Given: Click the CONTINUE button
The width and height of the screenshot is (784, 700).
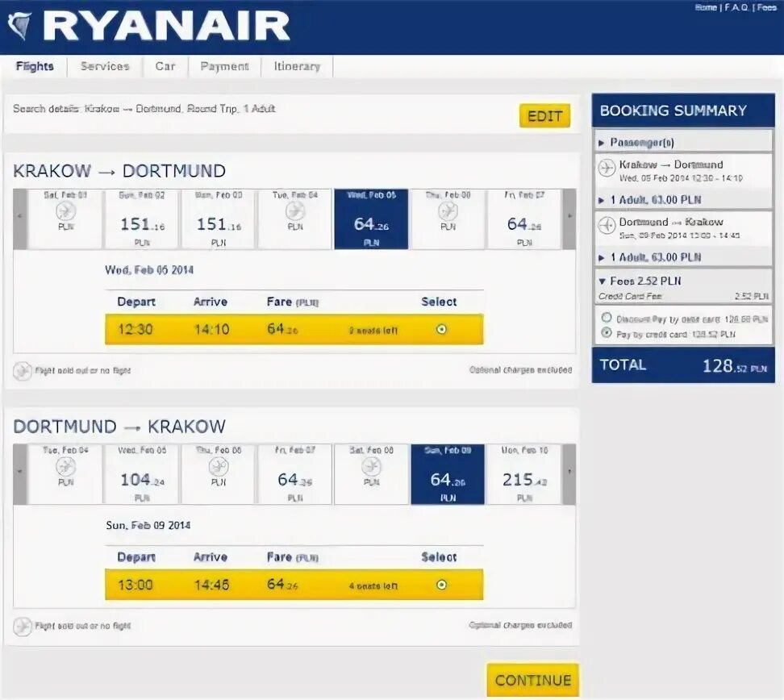Looking at the screenshot, I should (x=533, y=681).
